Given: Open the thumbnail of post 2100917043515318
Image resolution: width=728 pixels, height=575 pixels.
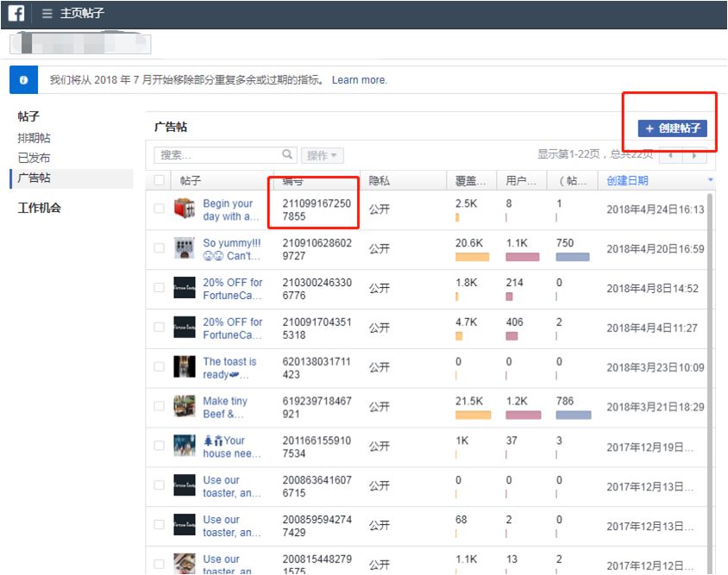Looking at the screenshot, I should pyautogui.click(x=185, y=328).
